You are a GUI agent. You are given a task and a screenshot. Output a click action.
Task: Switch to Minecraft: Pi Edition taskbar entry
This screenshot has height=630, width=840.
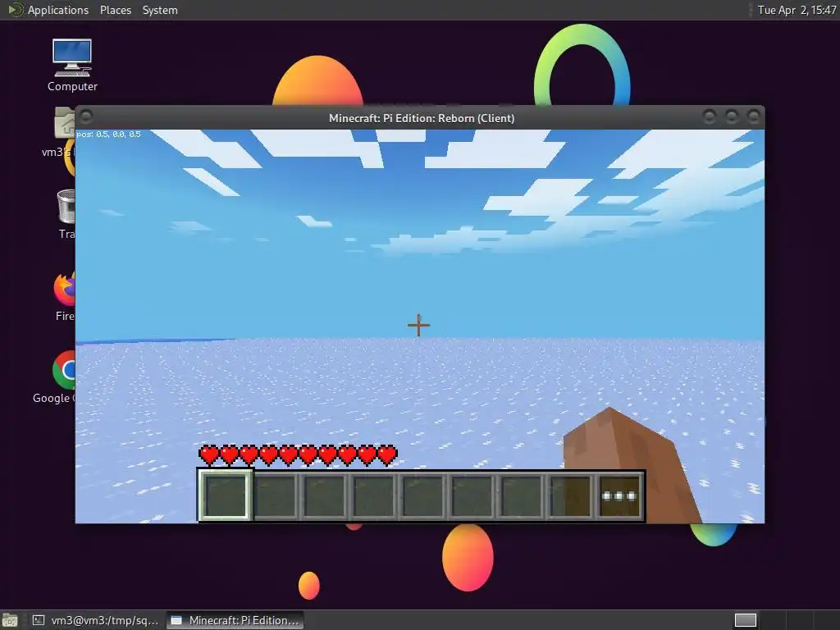pos(235,620)
